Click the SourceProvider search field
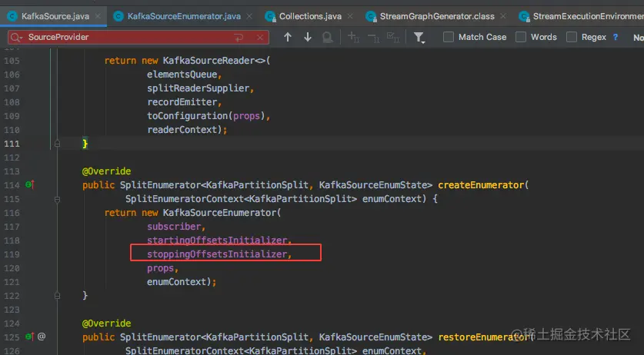This screenshot has width=644, height=355. [138, 38]
